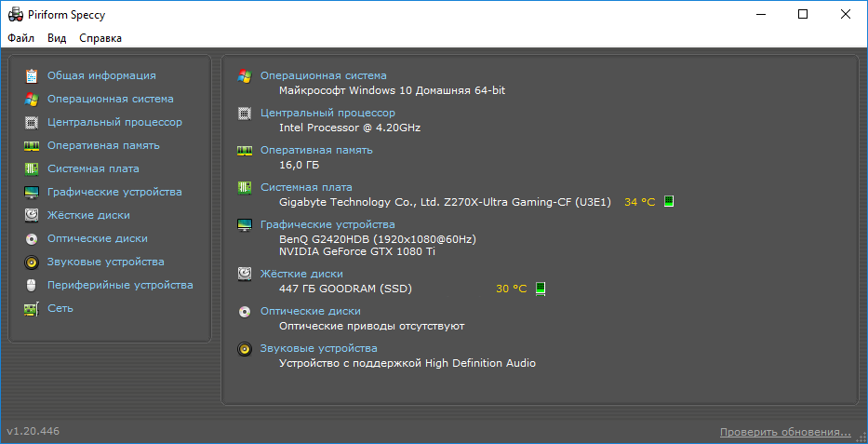Click the green SSD temperature indicator icon
868x444 pixels.
tap(541, 289)
